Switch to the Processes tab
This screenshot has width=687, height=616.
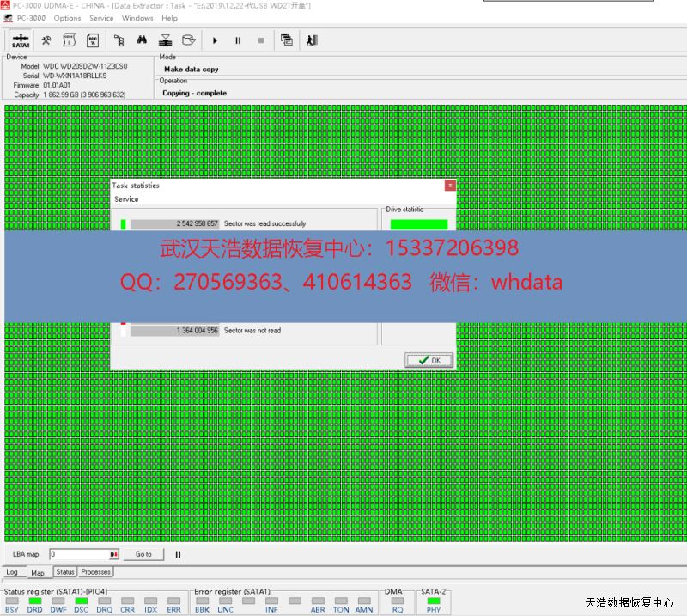[95, 572]
